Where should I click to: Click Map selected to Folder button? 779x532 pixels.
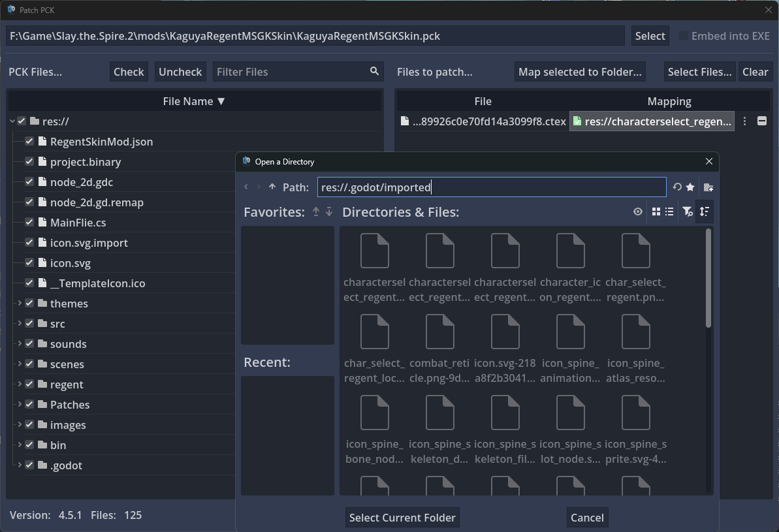pyautogui.click(x=580, y=72)
